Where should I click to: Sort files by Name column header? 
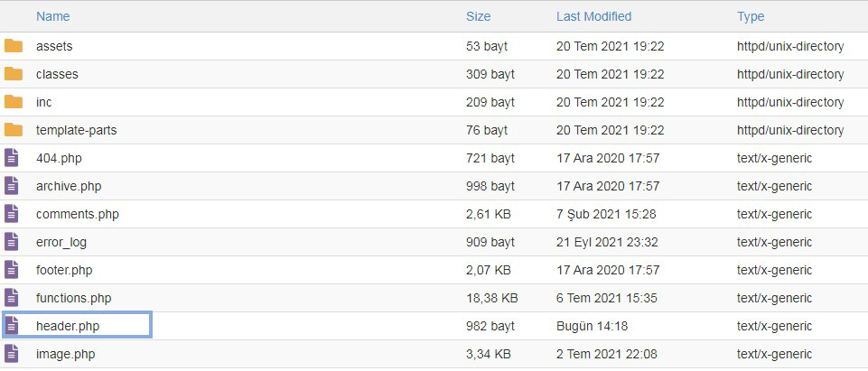(53, 16)
